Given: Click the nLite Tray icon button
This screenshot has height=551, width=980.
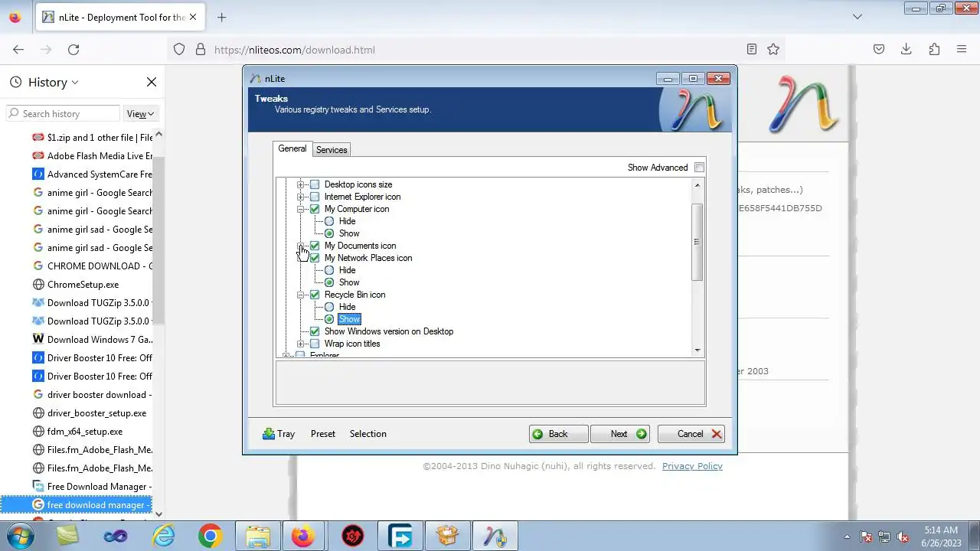Looking at the screenshot, I should [278, 434].
